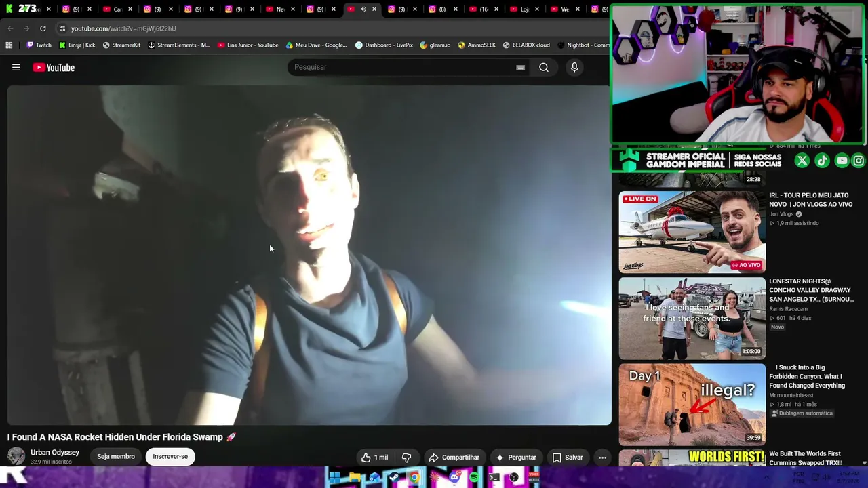Click the NASA rocket video player
Viewport: 868px width, 488px height.
(x=309, y=255)
